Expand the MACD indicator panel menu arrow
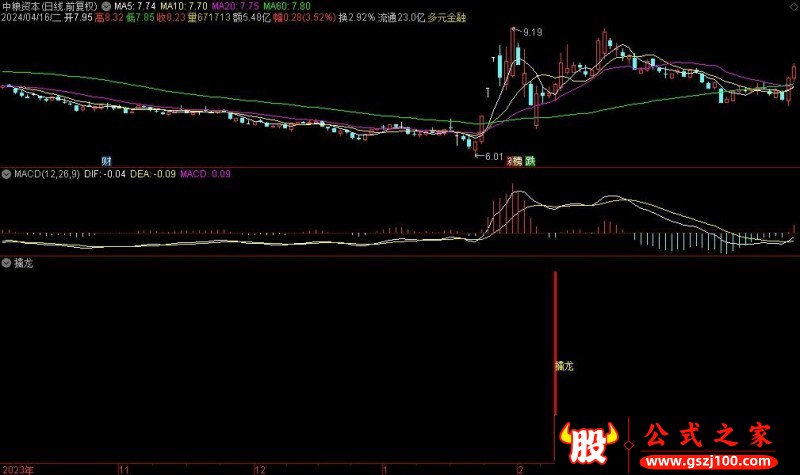This screenshot has height=475, width=800. (x=7, y=174)
